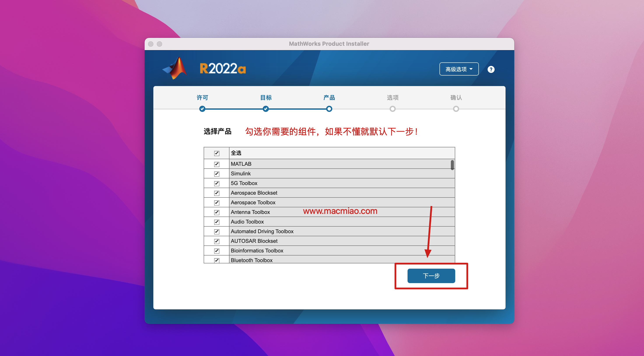The height and width of the screenshot is (356, 644).
Task: Select the Antenna Toolbox row
Action: [250, 212]
